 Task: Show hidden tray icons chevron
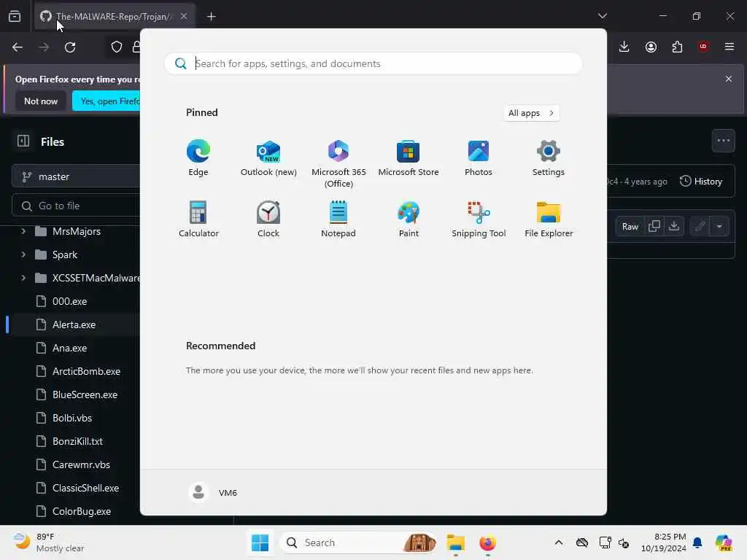click(558, 542)
